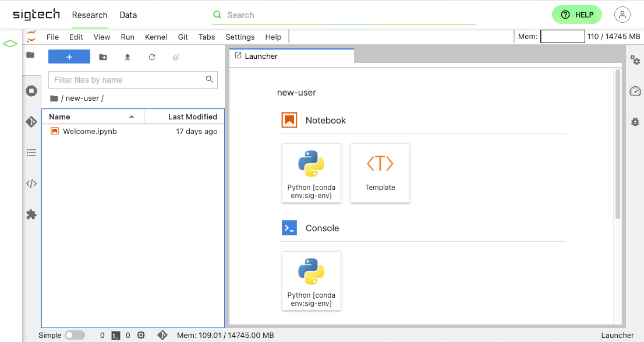Switch to the Data tab

(x=128, y=15)
